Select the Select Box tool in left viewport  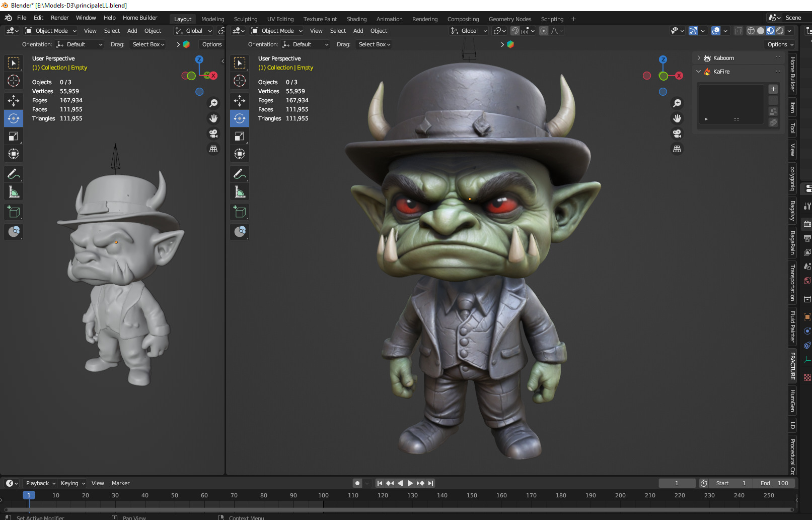click(14, 63)
